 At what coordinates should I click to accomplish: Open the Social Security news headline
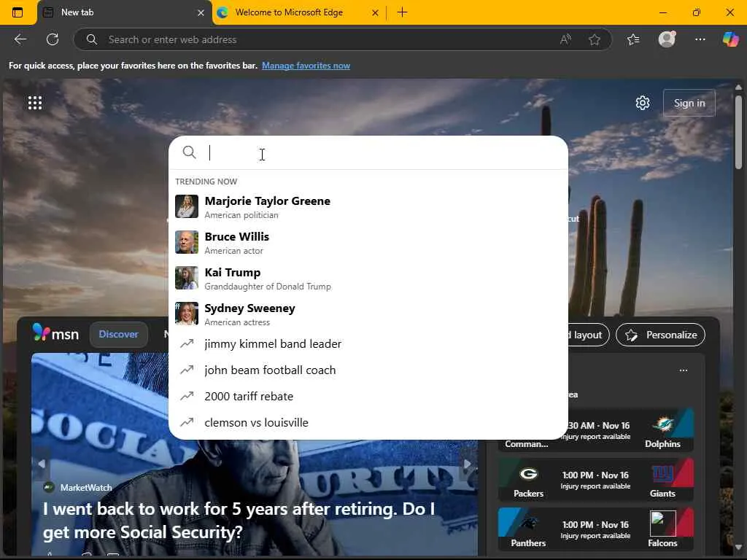pos(239,521)
